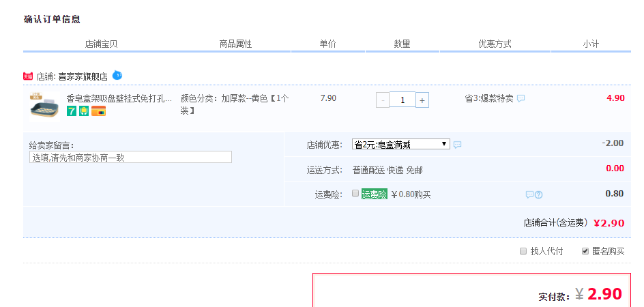Check the 找人代付 checkbox
The image size is (644, 307).
coord(523,251)
